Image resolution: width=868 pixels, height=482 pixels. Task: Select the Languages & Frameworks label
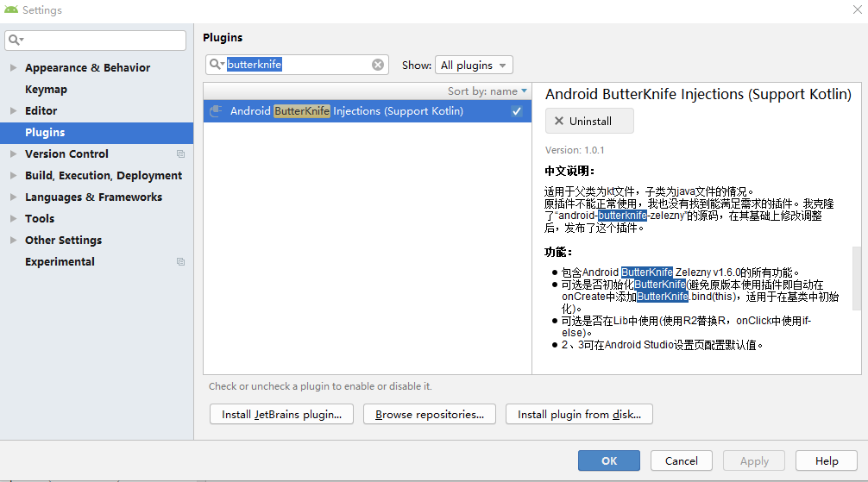93,197
